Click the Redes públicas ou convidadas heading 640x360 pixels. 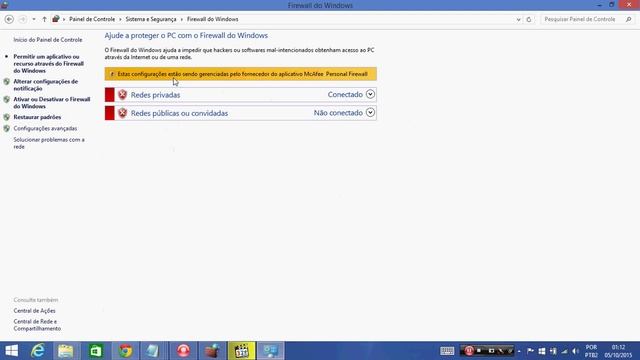coord(179,113)
